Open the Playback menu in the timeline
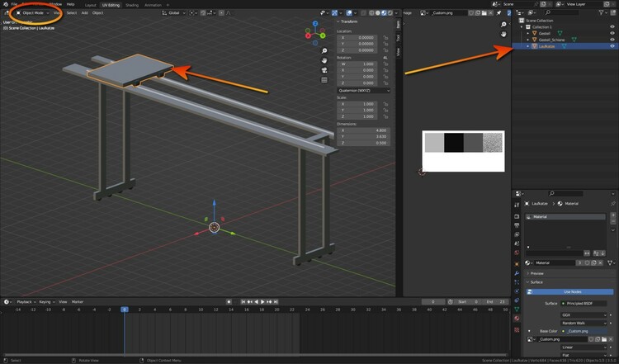 click(24, 302)
